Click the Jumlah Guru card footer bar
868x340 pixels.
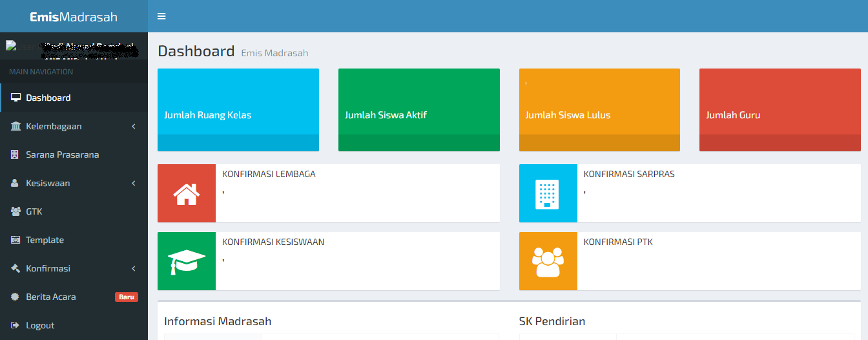tap(780, 143)
